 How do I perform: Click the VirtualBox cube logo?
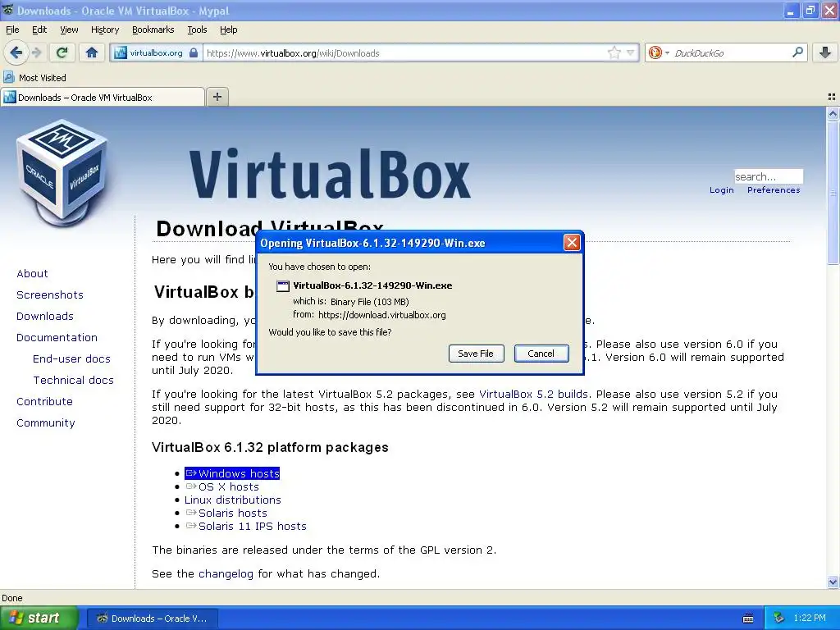click(62, 174)
